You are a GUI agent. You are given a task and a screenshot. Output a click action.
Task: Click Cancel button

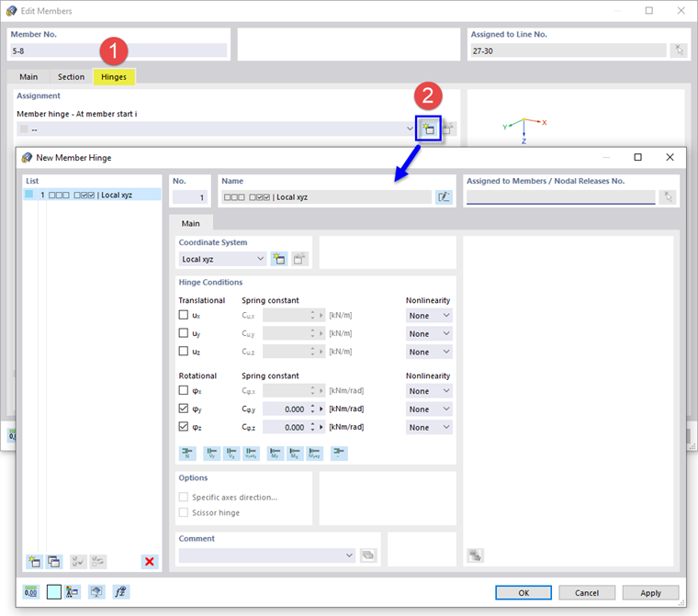(587, 593)
